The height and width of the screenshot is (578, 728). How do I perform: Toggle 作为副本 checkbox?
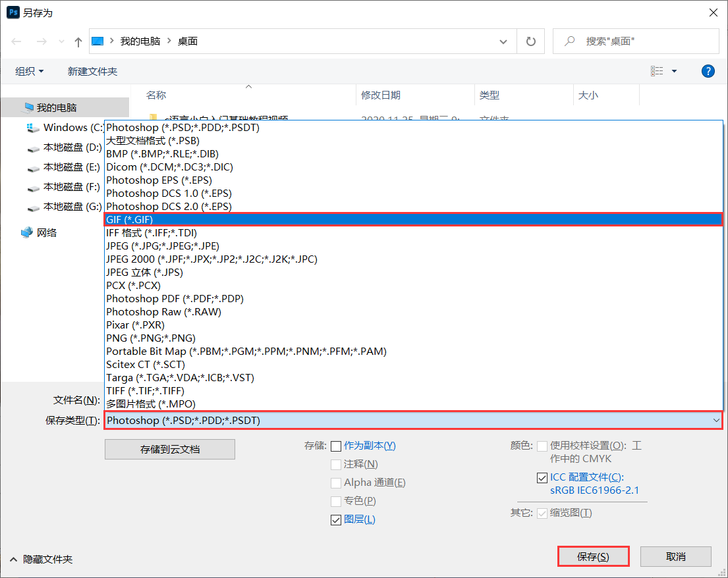[x=336, y=446]
